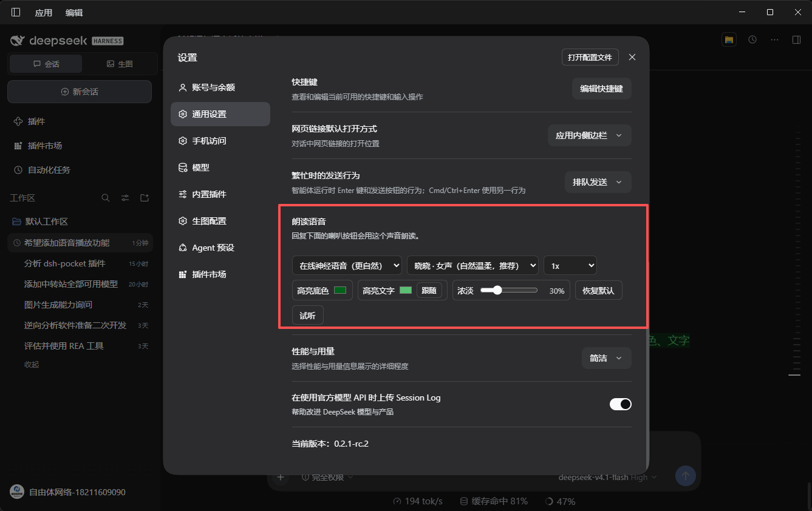This screenshot has width=812, height=511.
Task: Toggle the right side panel icon
Action: click(796, 39)
